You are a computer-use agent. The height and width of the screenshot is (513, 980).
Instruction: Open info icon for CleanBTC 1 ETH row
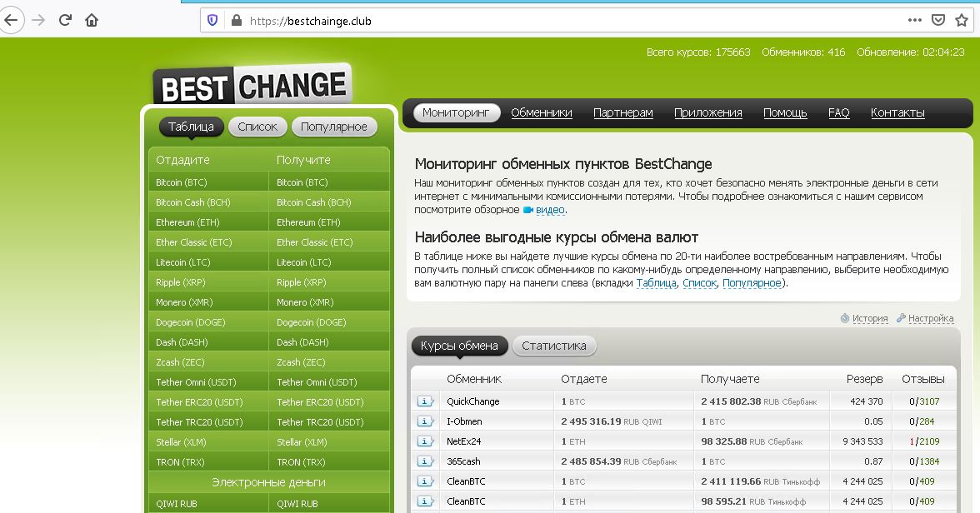(x=425, y=501)
